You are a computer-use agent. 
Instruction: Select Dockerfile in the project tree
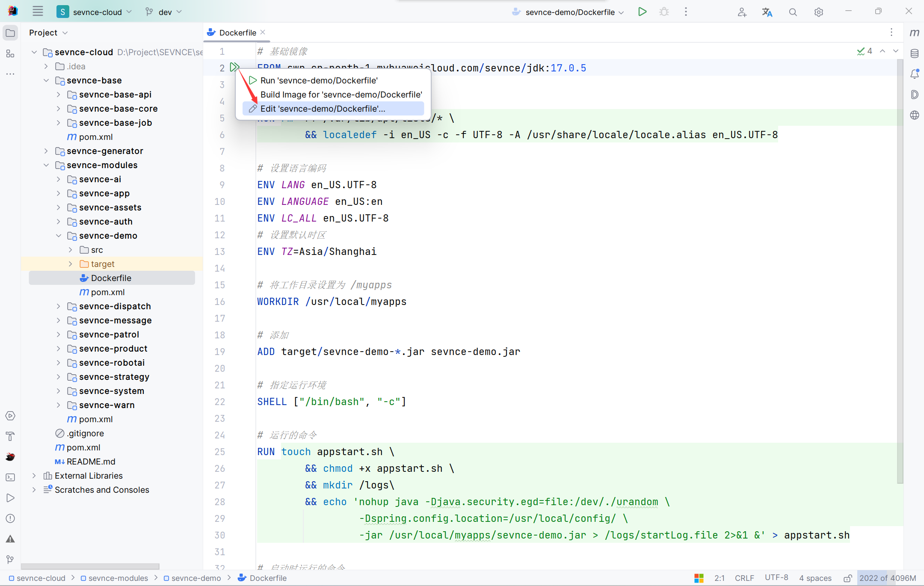click(112, 278)
